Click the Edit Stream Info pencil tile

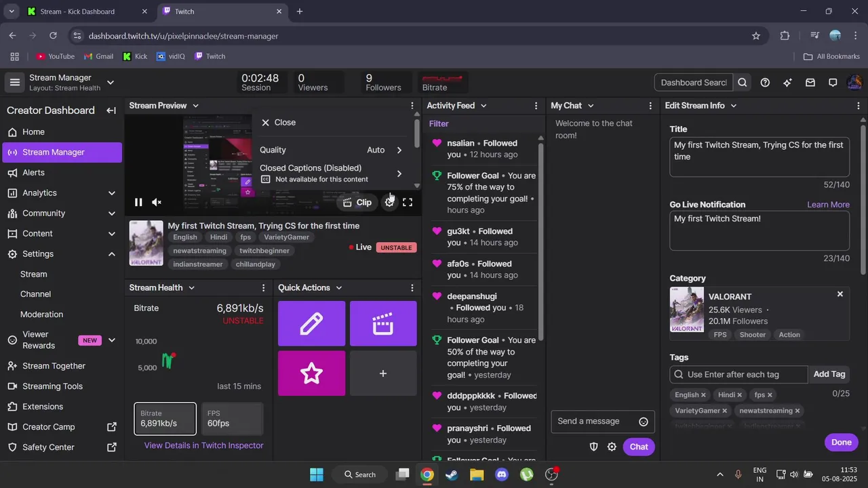pos(311,324)
